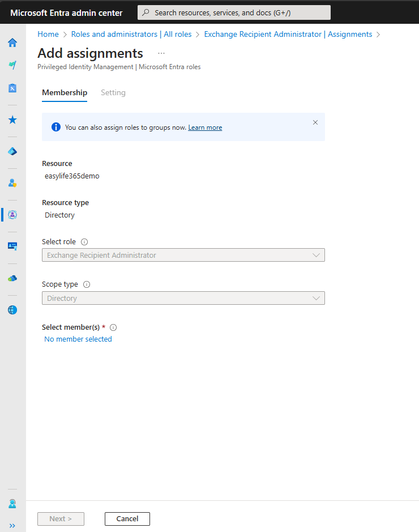Open the Learn more link

tap(205, 127)
